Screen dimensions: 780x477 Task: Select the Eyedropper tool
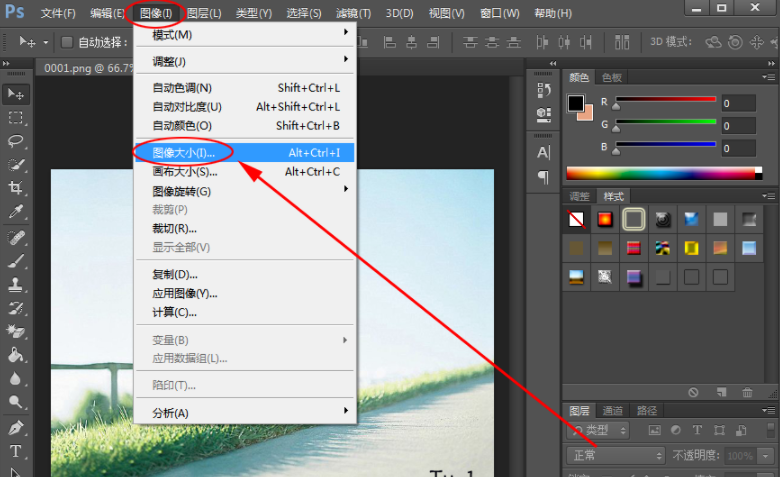(15, 211)
